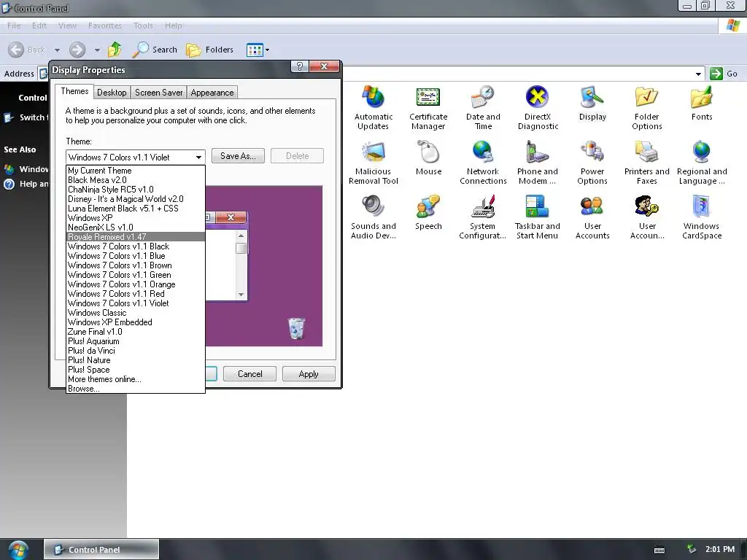
Task: Open the Favorites menu
Action: pyautogui.click(x=105, y=26)
